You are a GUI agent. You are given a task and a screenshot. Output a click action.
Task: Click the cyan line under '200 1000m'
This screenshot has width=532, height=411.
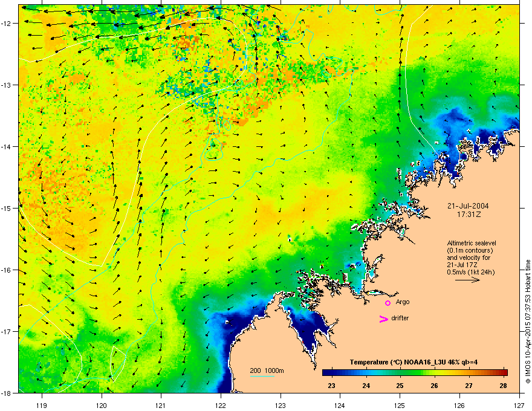[262, 377]
